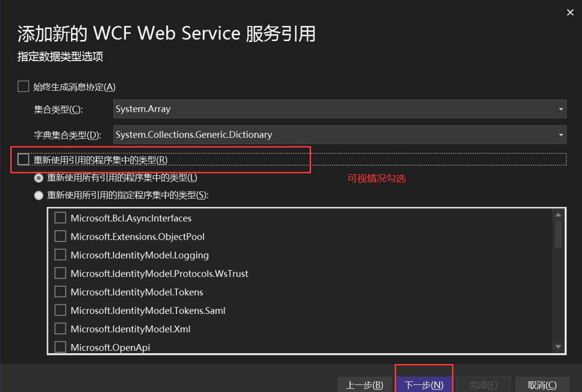582x392 pixels.
Task: Select 重新使用所引用的指定程序集中的类型 radio button
Action: tap(38, 195)
